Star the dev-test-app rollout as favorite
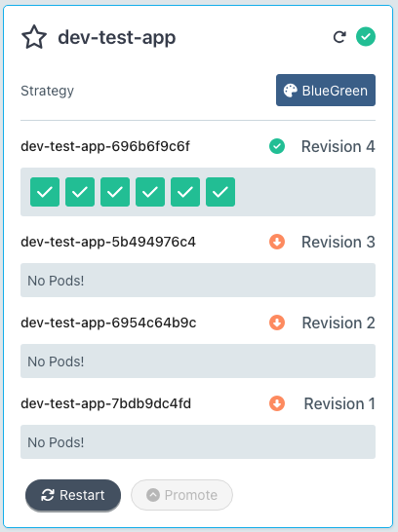This screenshot has width=398, height=532. (34, 37)
